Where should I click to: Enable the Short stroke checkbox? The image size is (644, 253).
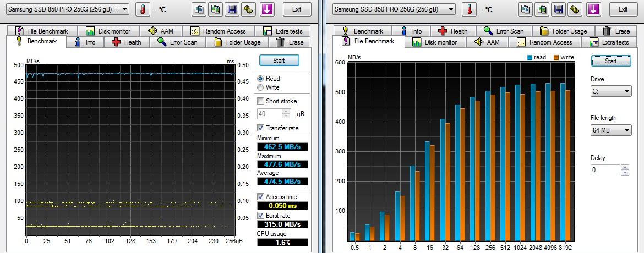click(261, 101)
